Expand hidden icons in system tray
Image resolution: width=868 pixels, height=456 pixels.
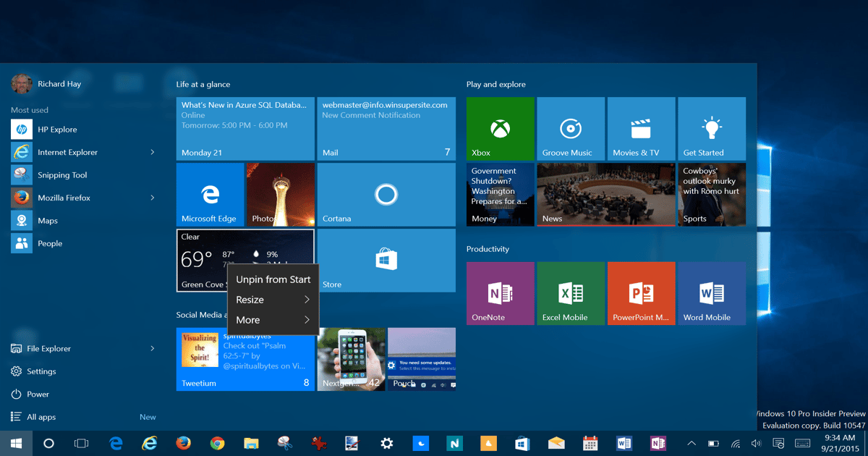coord(691,443)
